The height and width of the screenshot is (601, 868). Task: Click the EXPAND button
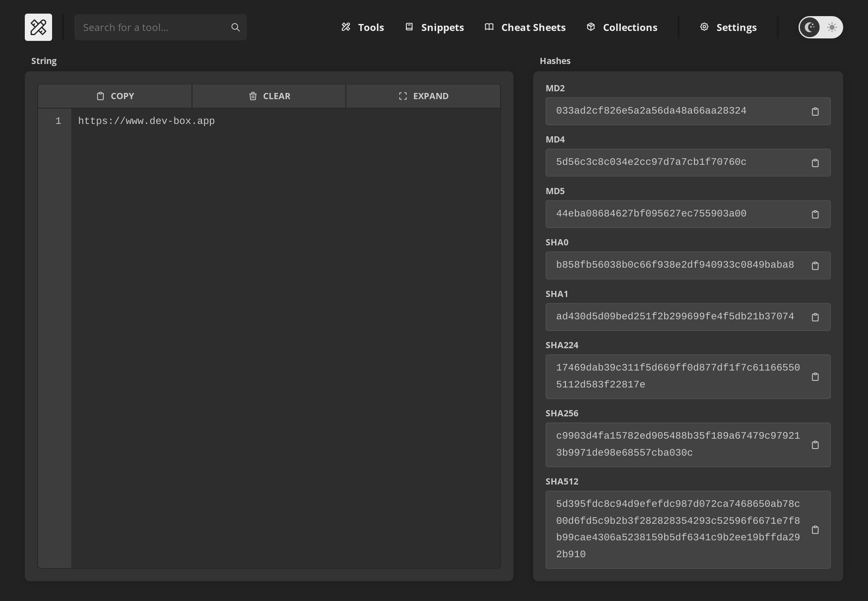[423, 96]
